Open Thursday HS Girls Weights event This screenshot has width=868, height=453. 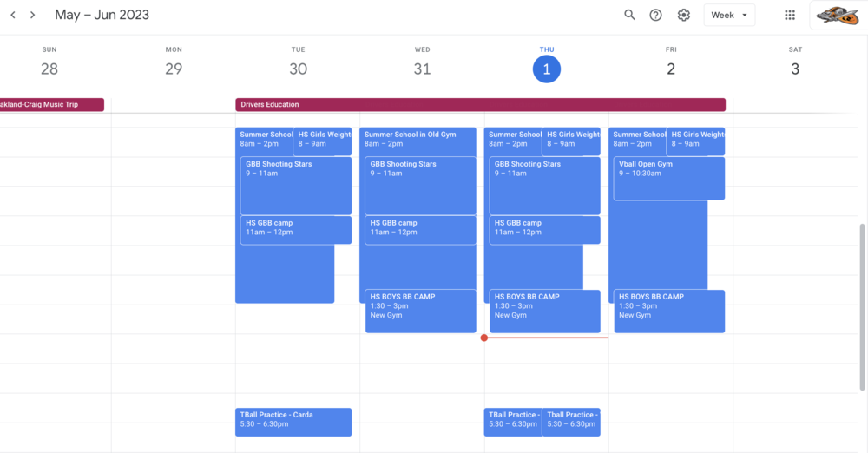click(571, 141)
